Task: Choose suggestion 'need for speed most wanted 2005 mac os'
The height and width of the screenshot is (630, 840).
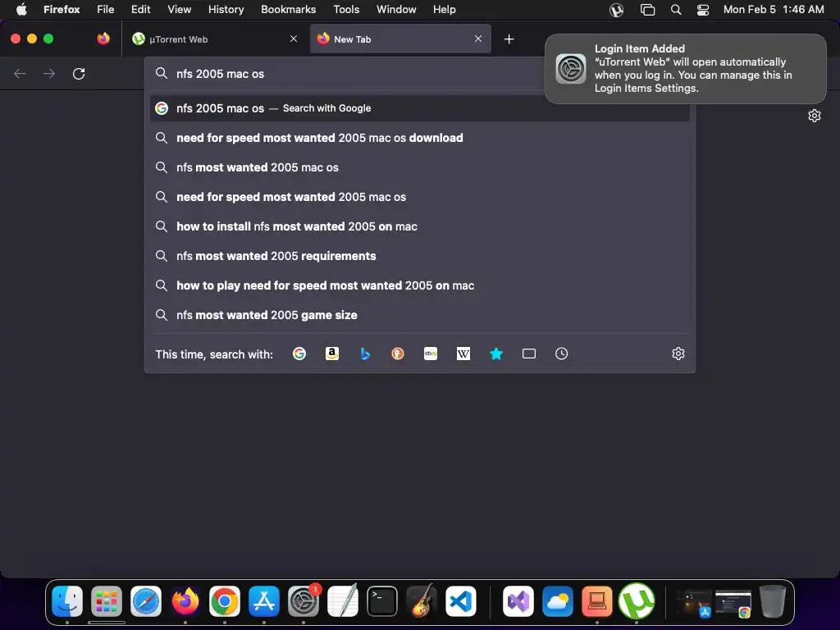Action: tap(419, 197)
